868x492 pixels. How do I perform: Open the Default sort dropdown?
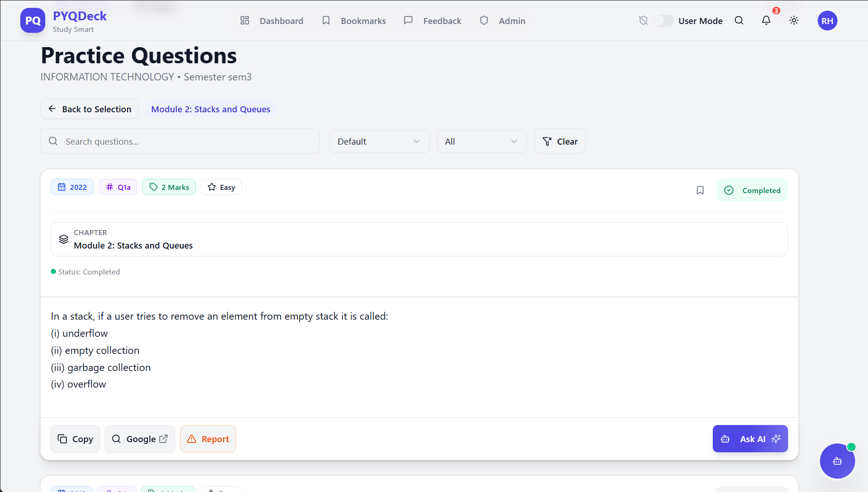379,141
